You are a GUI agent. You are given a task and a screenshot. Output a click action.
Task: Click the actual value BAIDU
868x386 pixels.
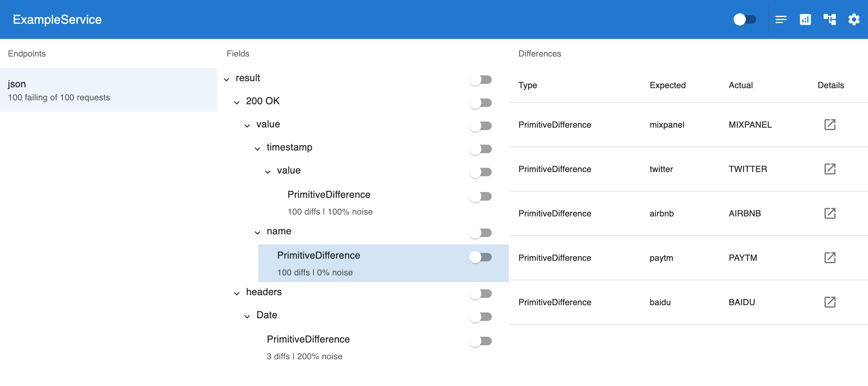point(742,302)
